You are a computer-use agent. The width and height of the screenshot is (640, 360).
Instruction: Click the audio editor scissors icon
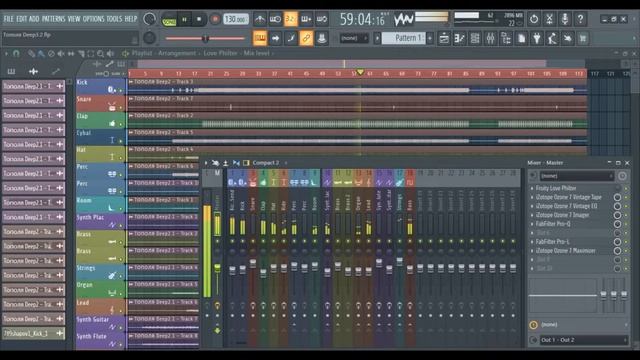tap(549, 19)
